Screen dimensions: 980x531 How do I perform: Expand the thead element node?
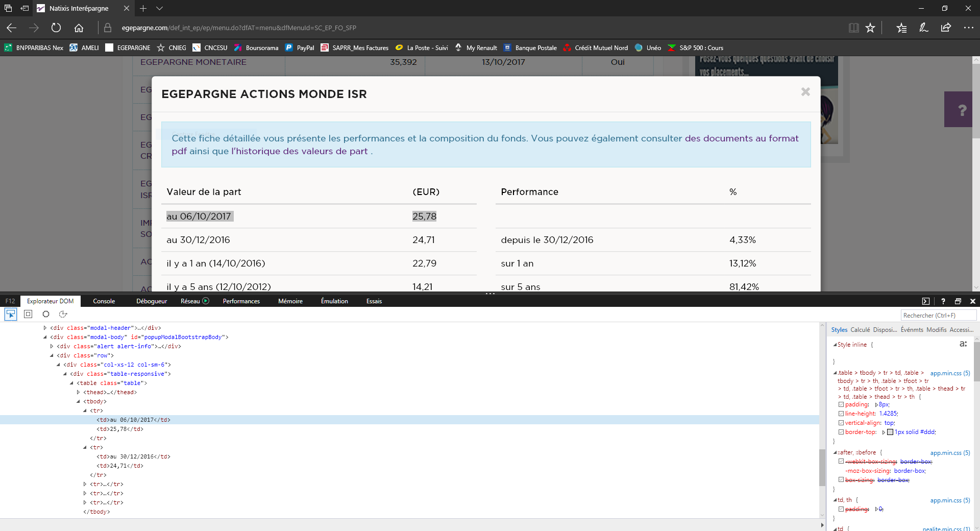point(78,392)
